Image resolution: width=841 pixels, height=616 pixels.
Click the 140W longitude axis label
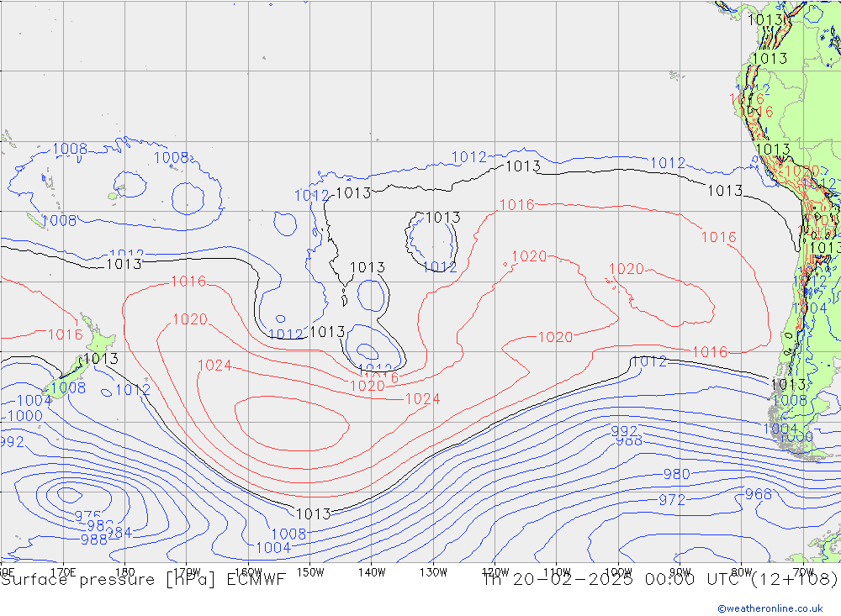click(373, 572)
